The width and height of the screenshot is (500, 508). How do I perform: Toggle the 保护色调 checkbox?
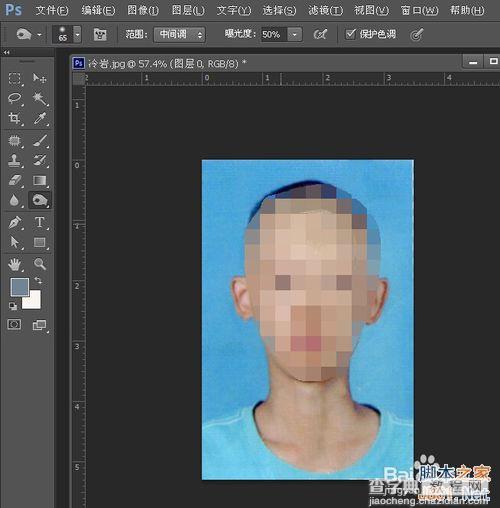(x=350, y=34)
